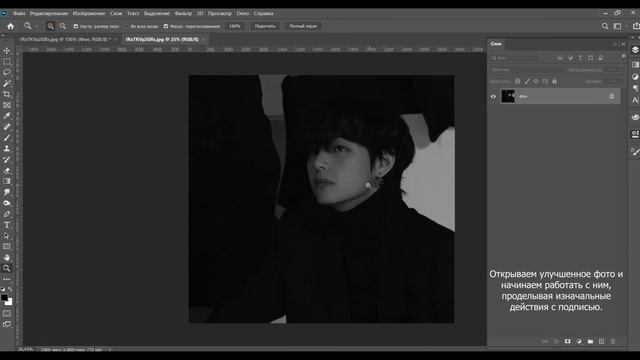
Task: Select the Blur tool
Action: [x=7, y=192]
